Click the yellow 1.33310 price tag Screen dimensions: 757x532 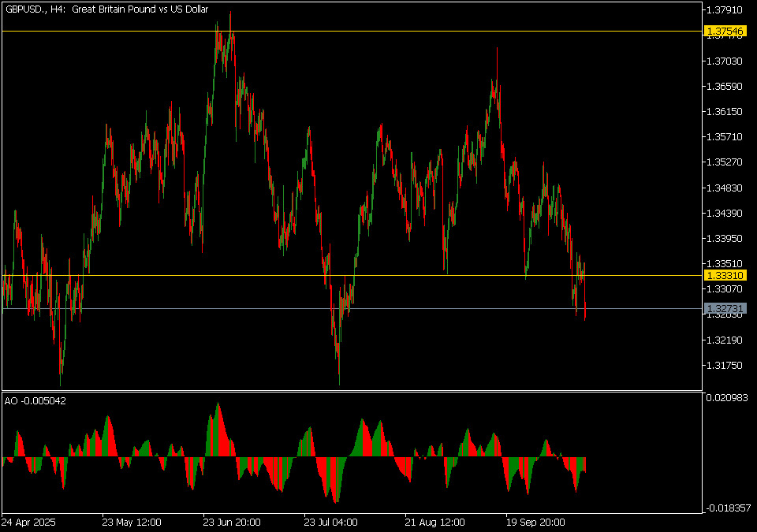(x=725, y=275)
